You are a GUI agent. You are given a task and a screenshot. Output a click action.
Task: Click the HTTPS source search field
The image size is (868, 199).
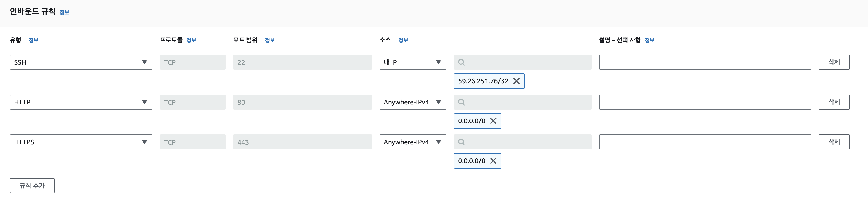(523, 142)
